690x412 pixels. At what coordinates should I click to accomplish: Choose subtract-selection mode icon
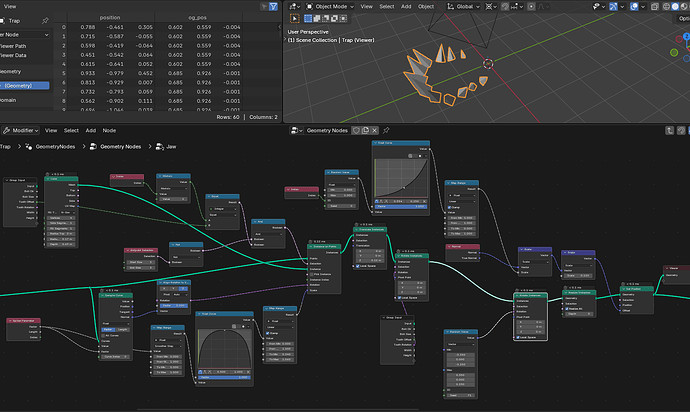click(326, 18)
